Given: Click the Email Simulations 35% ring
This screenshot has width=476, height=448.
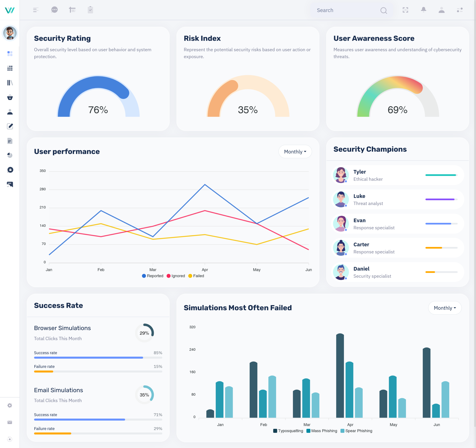Looking at the screenshot, I should 144,395.
